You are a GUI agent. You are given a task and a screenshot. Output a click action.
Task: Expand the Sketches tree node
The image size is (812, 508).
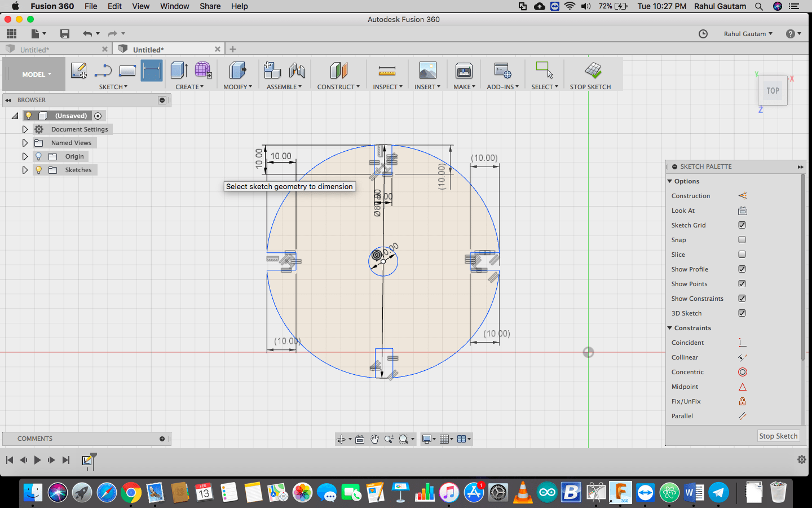25,170
